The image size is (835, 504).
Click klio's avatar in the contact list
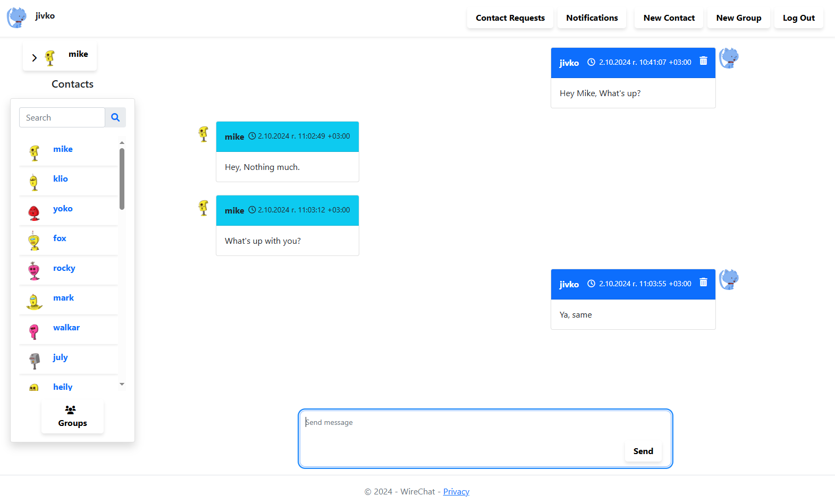(x=34, y=183)
